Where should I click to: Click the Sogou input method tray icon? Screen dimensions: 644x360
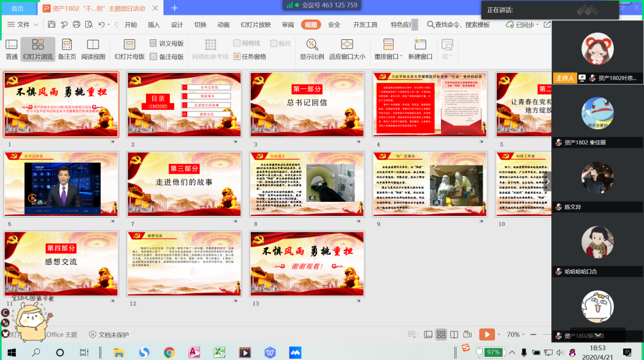coord(466,348)
